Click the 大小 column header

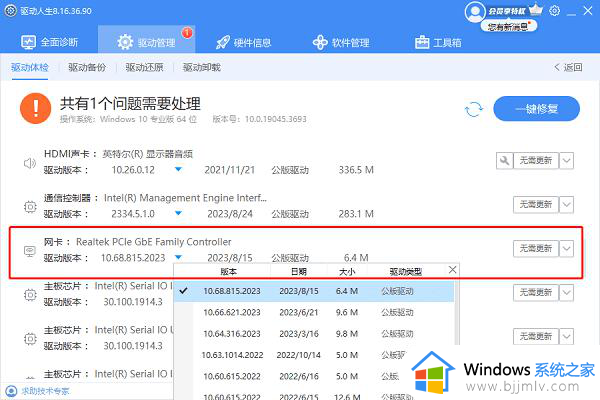tap(347, 271)
